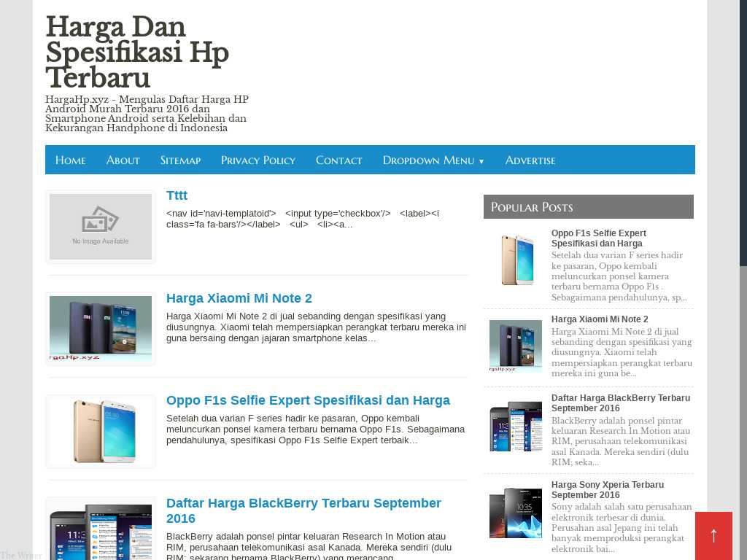Open 'Oppo F1s Selfie Expert Spesifikasi dan Harga' article
This screenshot has width=747, height=560.
tap(309, 400)
